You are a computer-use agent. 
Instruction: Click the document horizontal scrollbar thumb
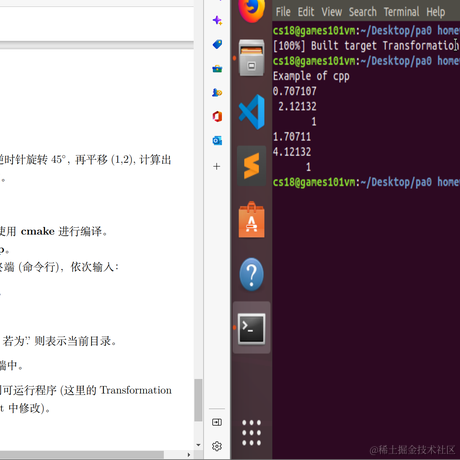click(82, 455)
